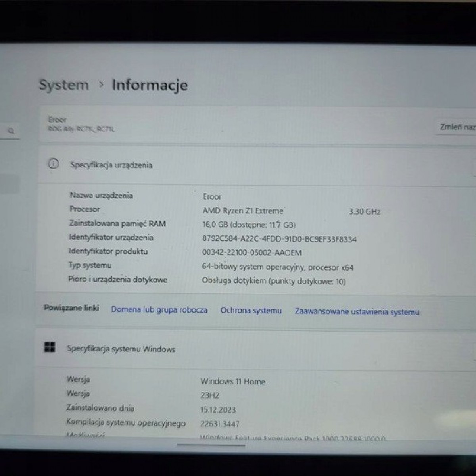The height and width of the screenshot is (476, 476).
Task: Click the search magnifier icon in sidebar
Action: (12, 131)
